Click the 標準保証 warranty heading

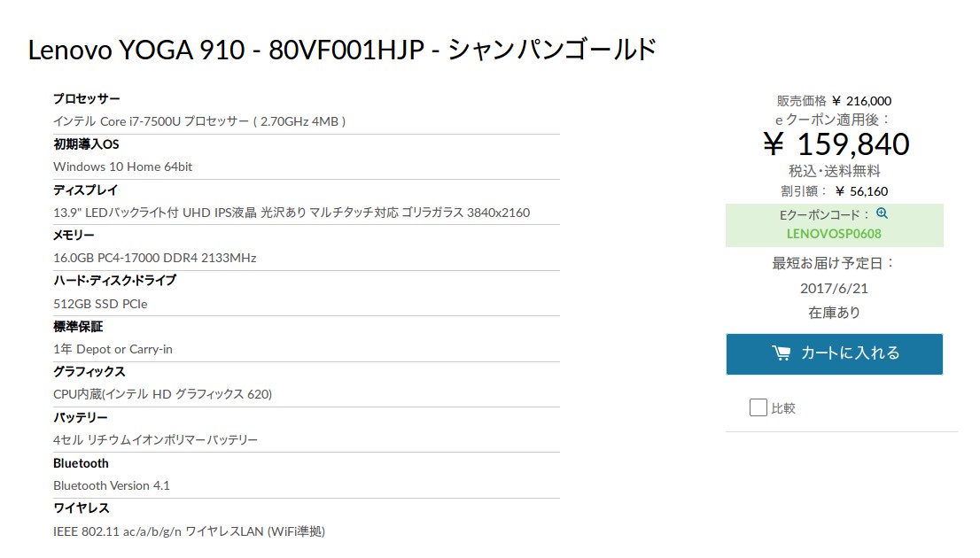[78, 326]
